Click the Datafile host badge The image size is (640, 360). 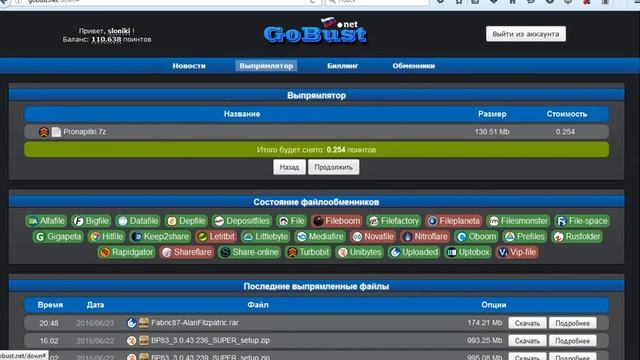tap(138, 221)
